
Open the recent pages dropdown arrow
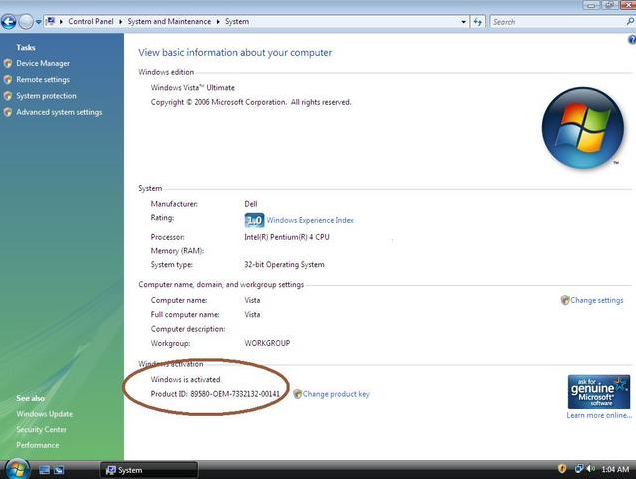tap(38, 22)
